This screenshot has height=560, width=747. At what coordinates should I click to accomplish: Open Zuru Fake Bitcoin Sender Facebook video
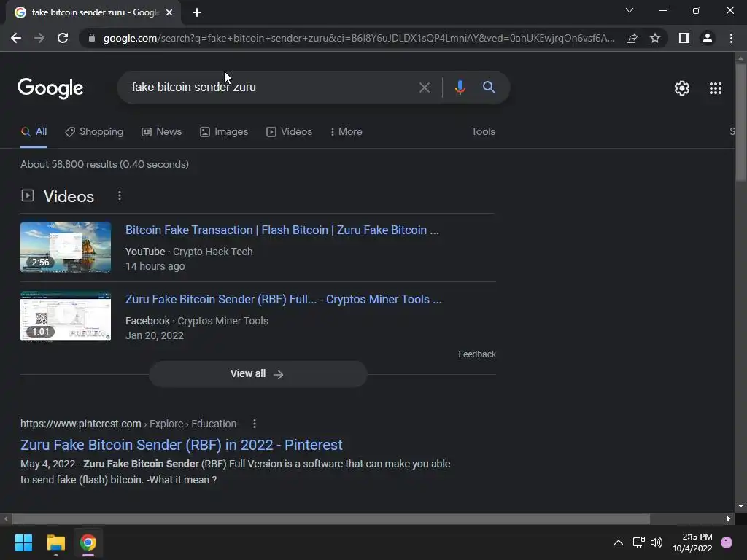(x=284, y=300)
